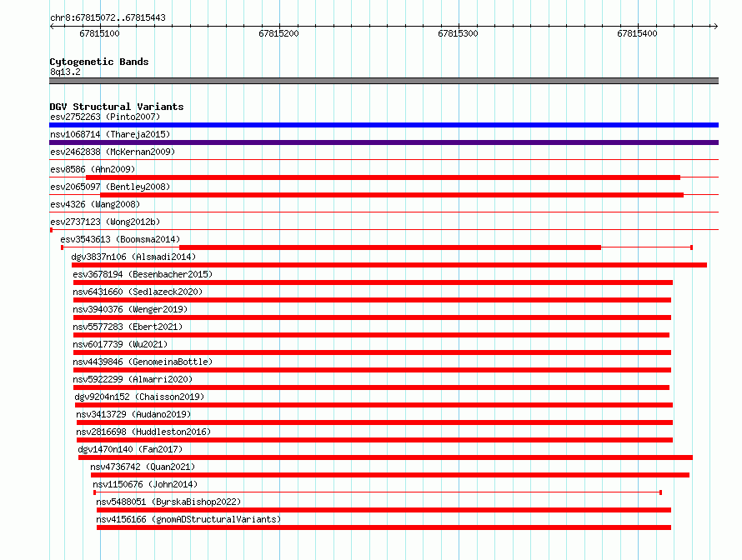The image size is (742, 560).
Task: Click nsv3940376 (Wenger2019) label
Action: point(130,309)
